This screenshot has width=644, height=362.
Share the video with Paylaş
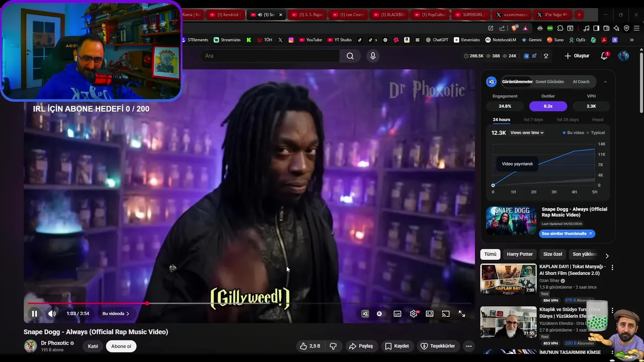point(361,346)
